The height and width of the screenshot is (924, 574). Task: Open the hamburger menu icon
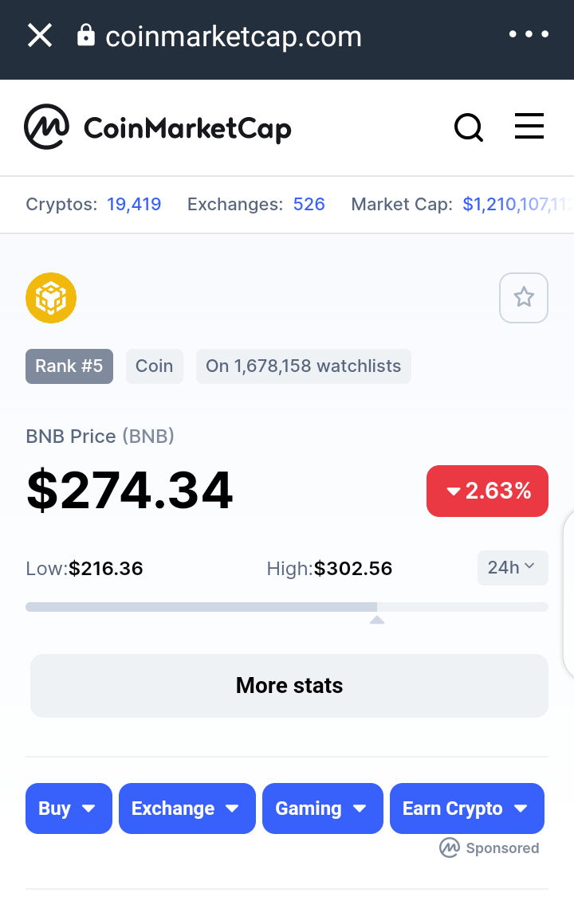[x=529, y=126]
